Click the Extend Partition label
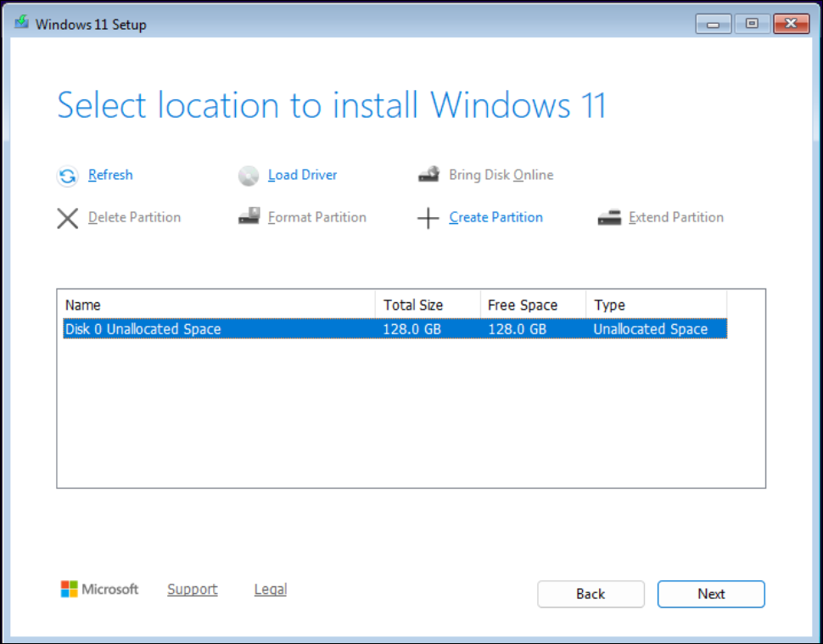The height and width of the screenshot is (644, 823). click(676, 217)
